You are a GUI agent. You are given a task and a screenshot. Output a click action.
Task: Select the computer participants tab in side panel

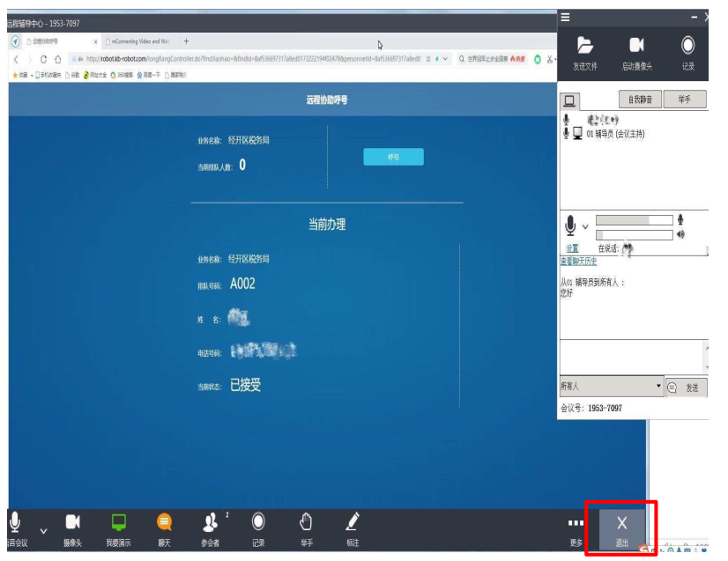pyautogui.click(x=569, y=100)
